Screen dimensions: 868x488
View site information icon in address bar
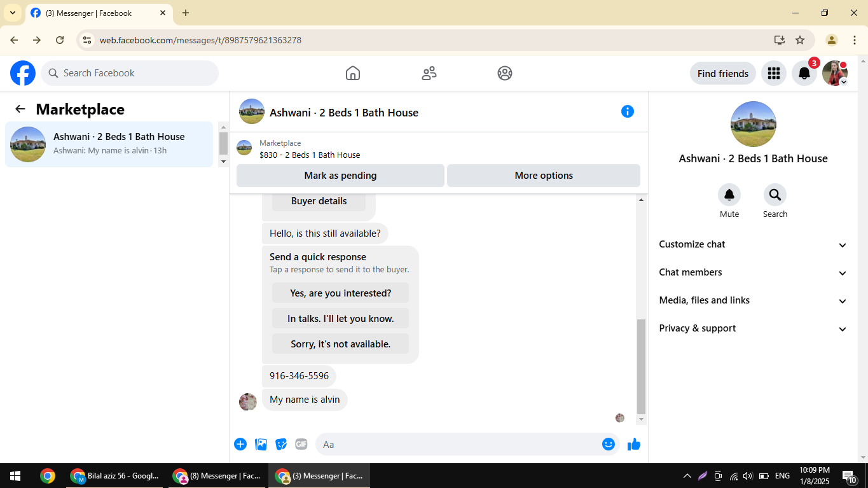click(x=87, y=40)
